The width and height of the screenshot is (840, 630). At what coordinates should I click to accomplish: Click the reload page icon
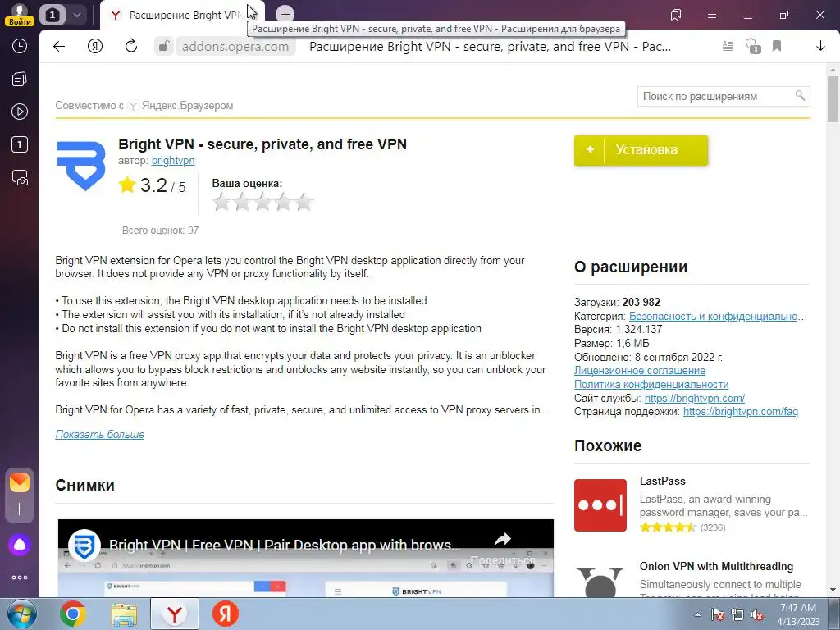click(x=131, y=47)
